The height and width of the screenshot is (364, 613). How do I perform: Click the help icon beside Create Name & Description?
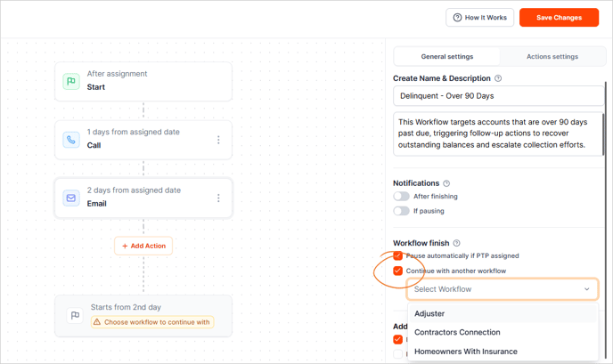(x=498, y=79)
